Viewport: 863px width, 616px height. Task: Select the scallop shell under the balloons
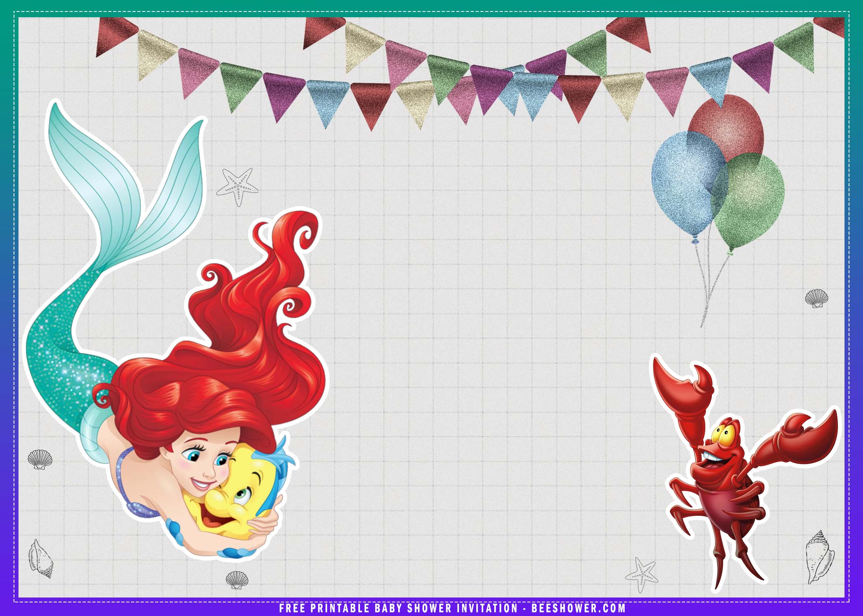click(x=816, y=298)
